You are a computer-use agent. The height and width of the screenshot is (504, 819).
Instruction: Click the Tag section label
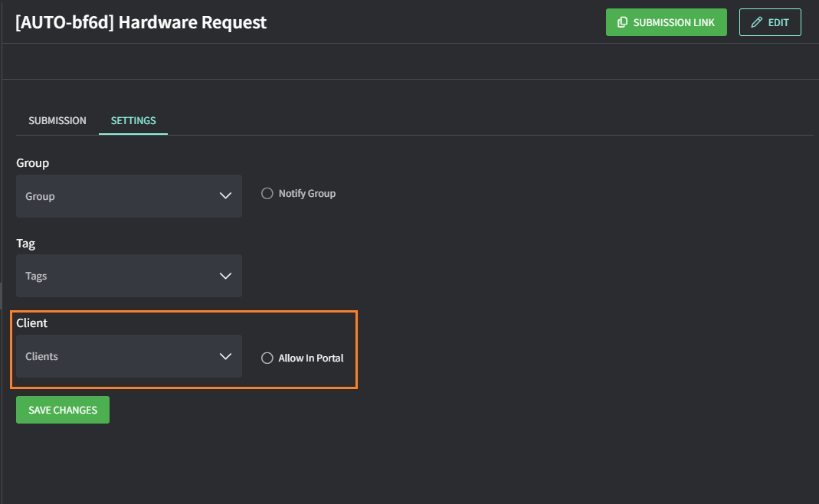click(x=25, y=244)
